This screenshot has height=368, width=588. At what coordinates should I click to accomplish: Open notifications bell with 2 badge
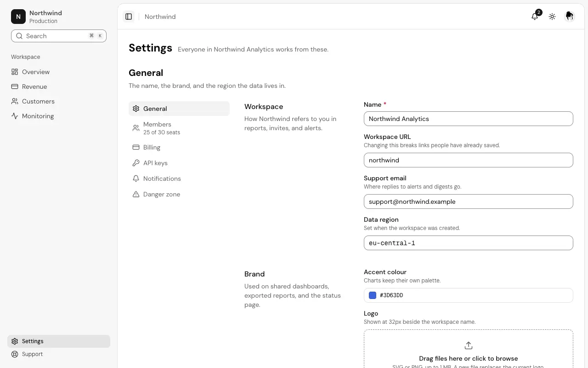click(x=535, y=17)
